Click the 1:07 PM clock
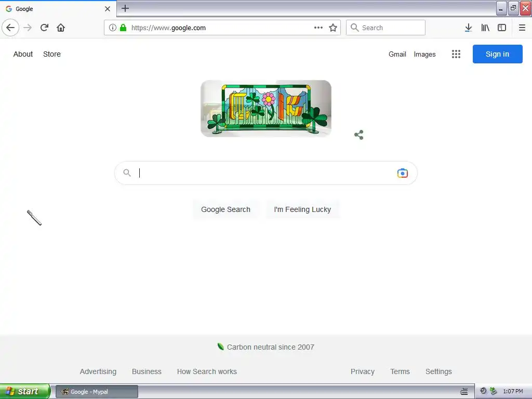 click(513, 391)
